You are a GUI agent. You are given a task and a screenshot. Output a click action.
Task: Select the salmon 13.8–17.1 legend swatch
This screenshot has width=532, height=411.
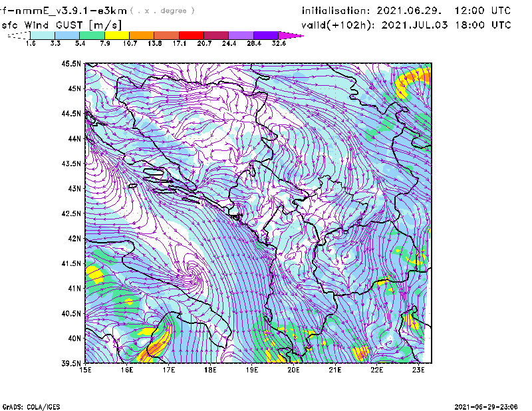[x=167, y=35]
